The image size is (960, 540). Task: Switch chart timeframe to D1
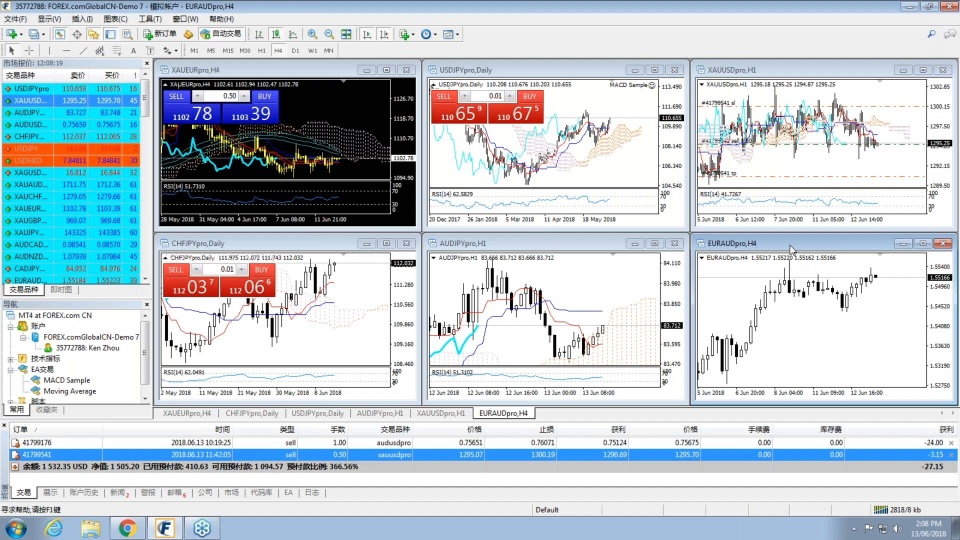(295, 50)
